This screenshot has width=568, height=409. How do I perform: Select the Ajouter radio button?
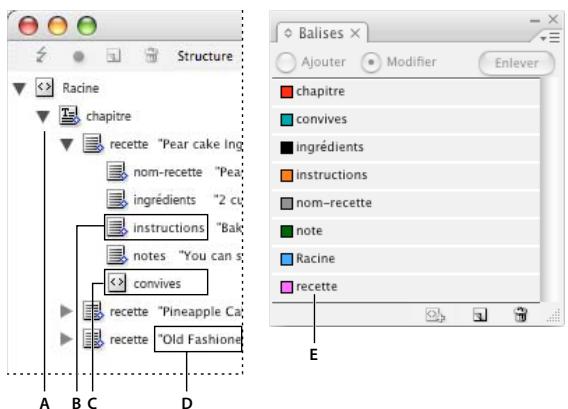286,62
